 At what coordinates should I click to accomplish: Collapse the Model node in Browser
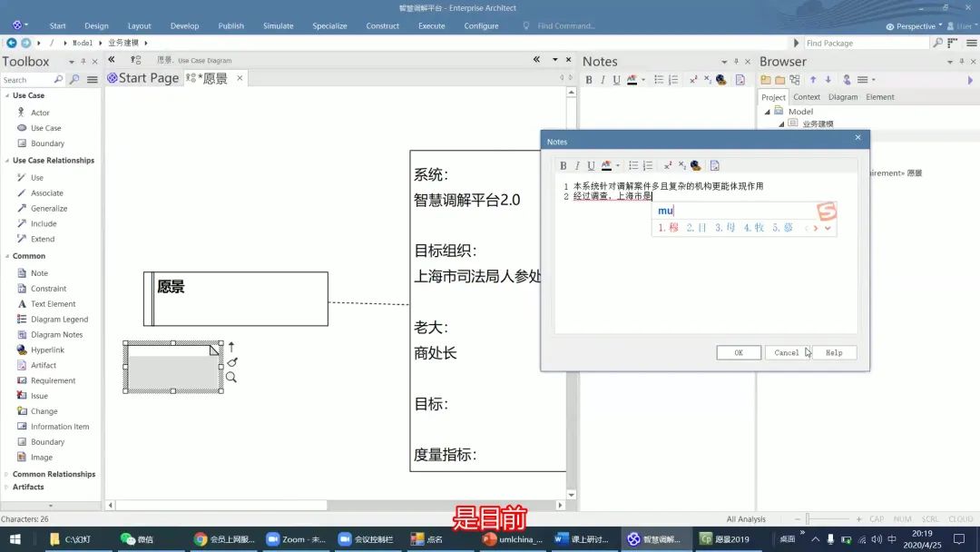point(768,112)
